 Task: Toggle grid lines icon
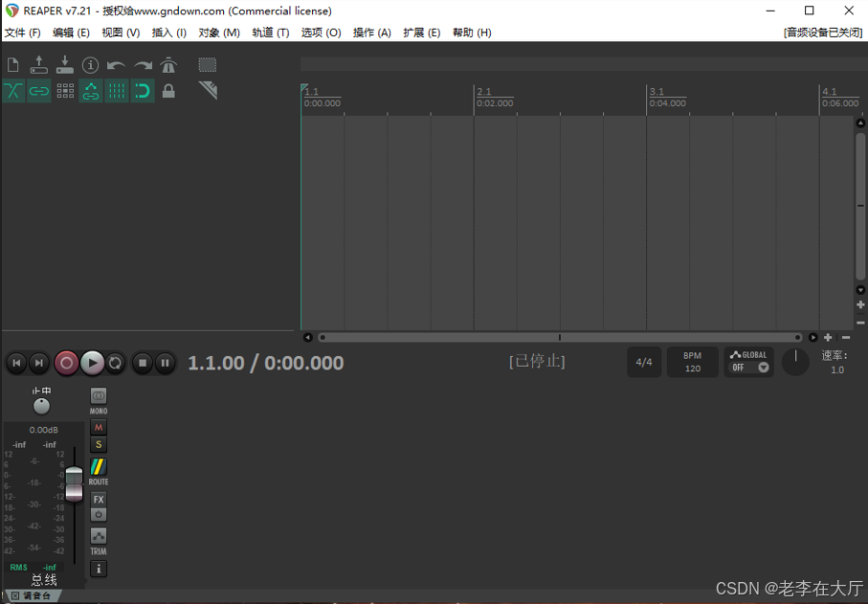pos(116,91)
